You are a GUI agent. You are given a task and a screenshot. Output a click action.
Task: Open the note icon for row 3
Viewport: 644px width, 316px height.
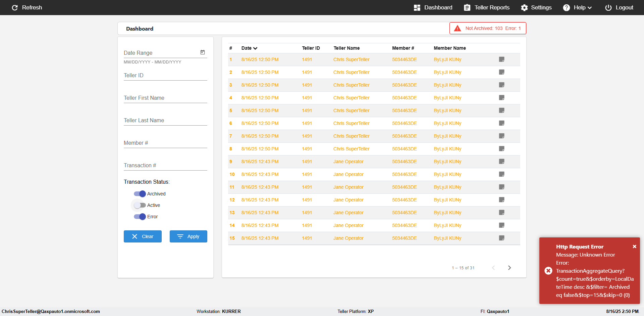[502, 85]
